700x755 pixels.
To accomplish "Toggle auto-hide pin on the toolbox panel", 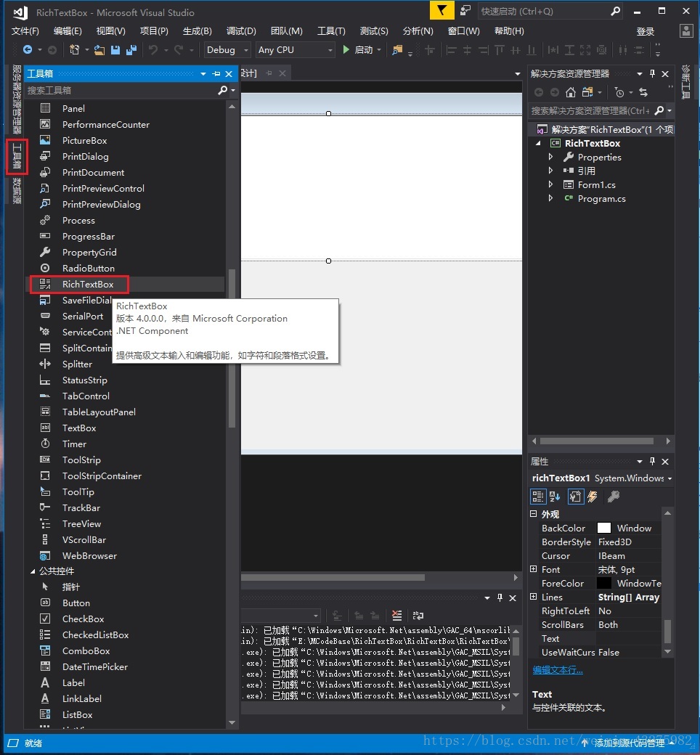I will (216, 73).
